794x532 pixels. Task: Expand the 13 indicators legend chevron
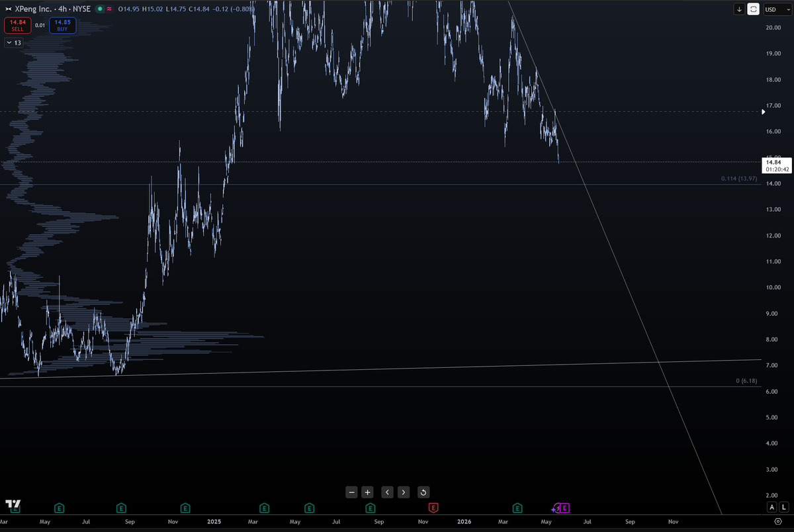click(x=13, y=42)
